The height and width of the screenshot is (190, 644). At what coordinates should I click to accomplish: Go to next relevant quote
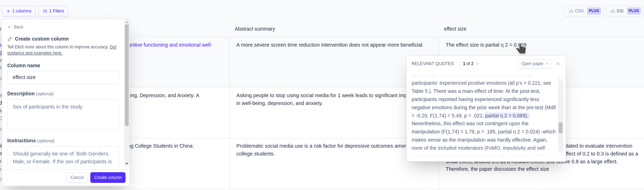(x=478, y=64)
